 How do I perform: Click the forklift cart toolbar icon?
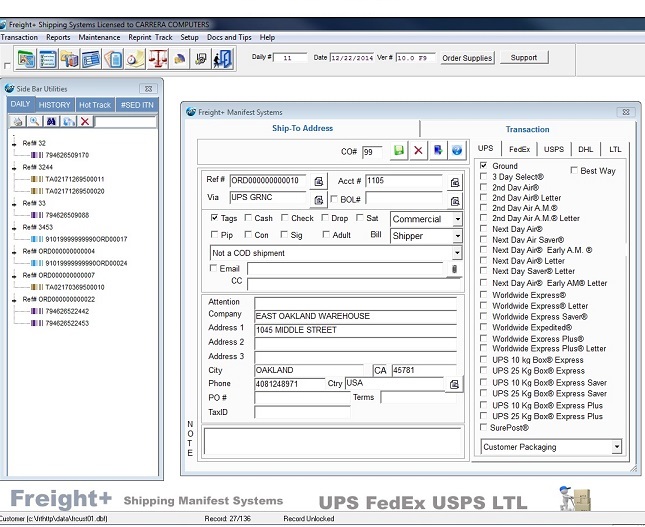click(201, 59)
